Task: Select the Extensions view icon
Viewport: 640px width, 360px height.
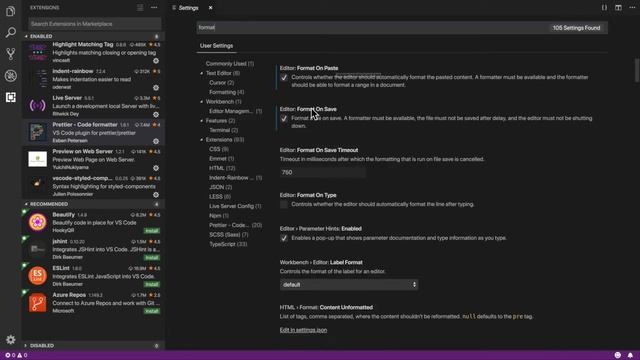Action: 11,97
